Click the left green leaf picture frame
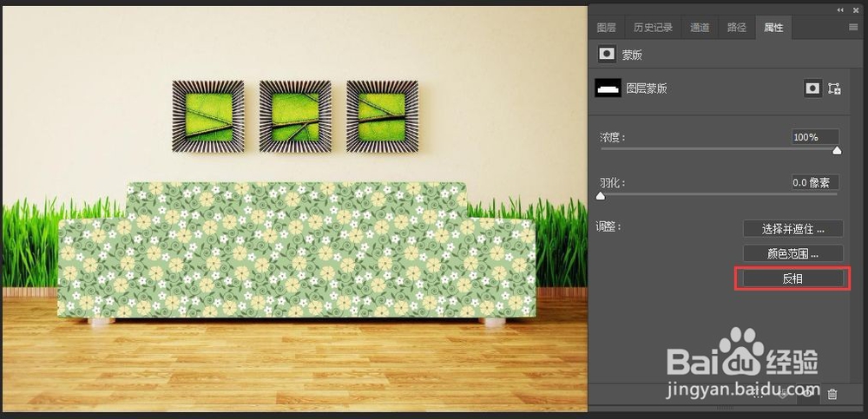 pos(208,116)
